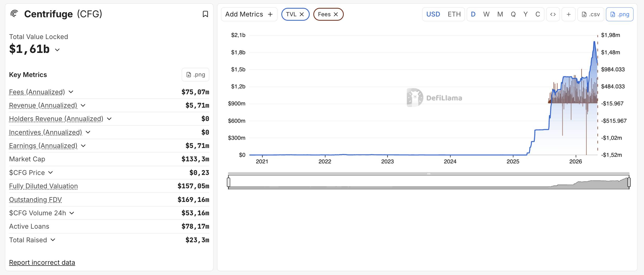644x275 pixels.
Task: Switch chart denomination to USD
Action: [x=433, y=14]
